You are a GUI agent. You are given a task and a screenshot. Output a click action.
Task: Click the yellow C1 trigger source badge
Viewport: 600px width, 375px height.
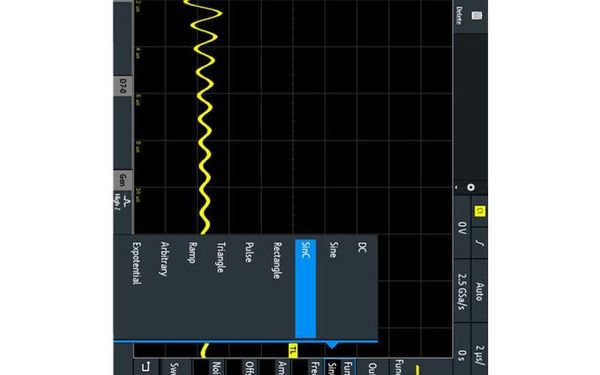coord(479,211)
